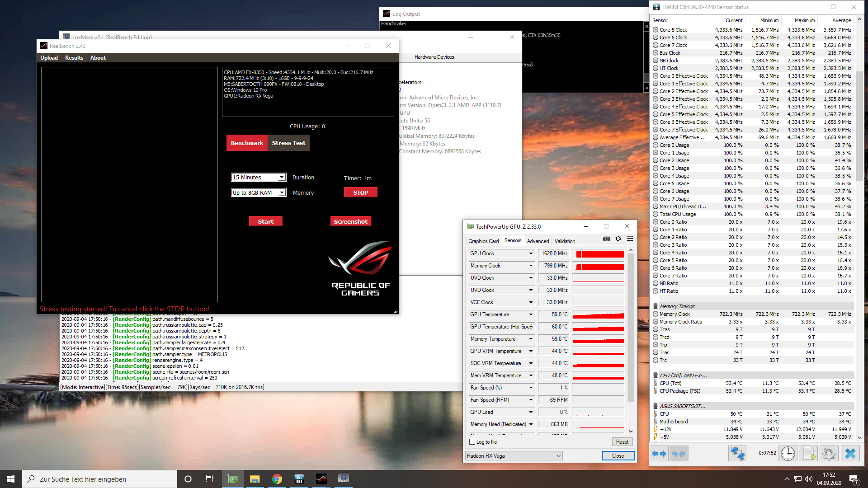868x488 pixels.
Task: Open HWiNFO settings gear icon
Action: pyautogui.click(x=829, y=454)
